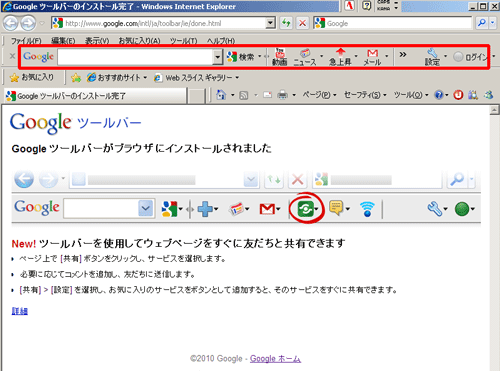Click the red A icon in title bar
The height and width of the screenshot is (371, 500).
[349, 6]
